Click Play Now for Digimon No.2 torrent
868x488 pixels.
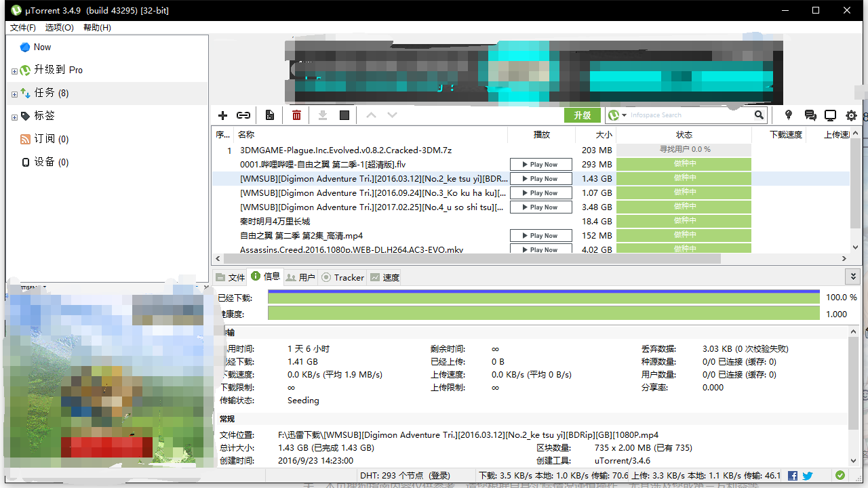[541, 179]
